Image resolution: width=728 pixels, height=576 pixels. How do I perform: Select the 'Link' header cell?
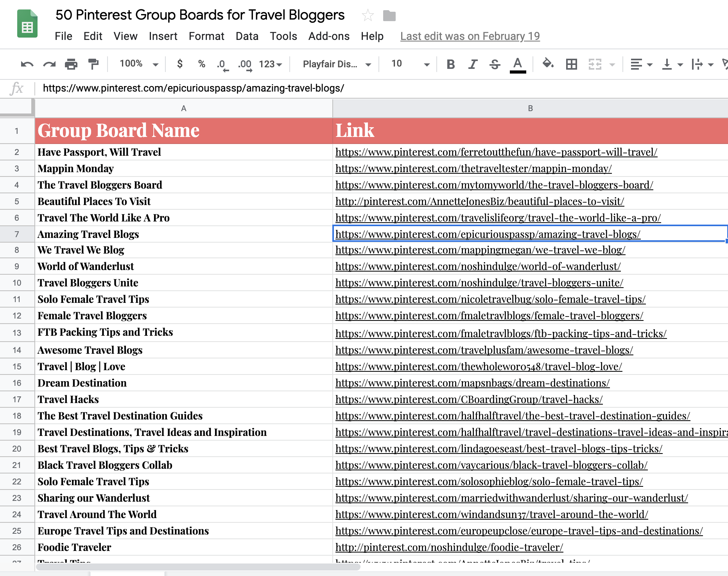point(530,131)
